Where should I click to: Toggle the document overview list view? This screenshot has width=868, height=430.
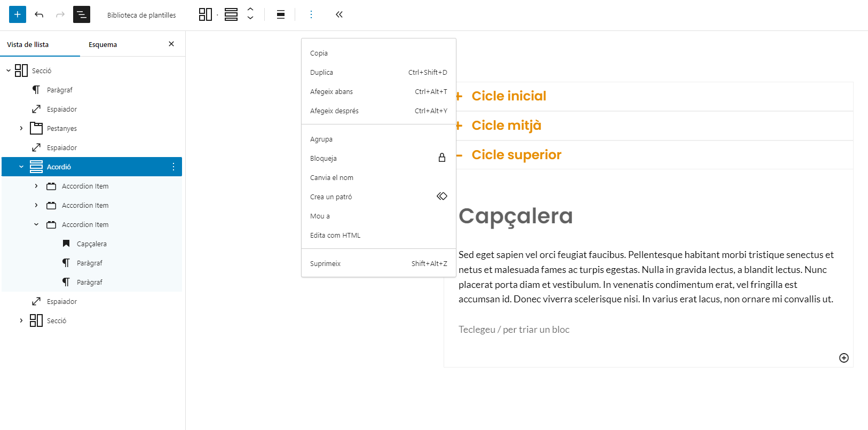(x=82, y=14)
